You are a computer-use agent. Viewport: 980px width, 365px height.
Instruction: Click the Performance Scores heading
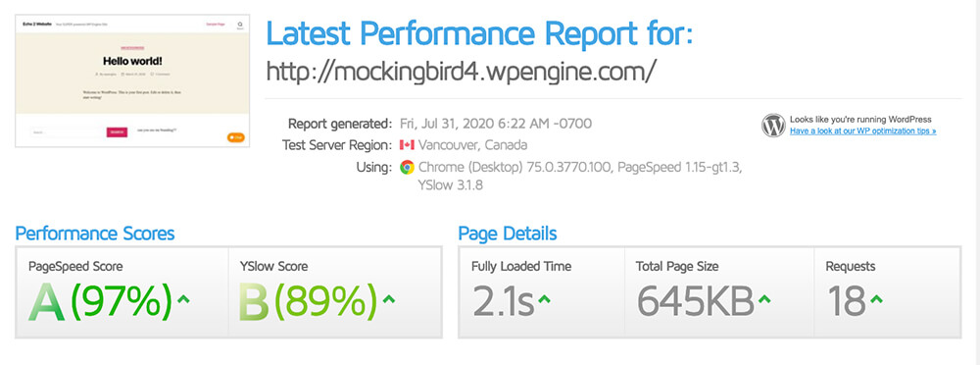tap(95, 234)
